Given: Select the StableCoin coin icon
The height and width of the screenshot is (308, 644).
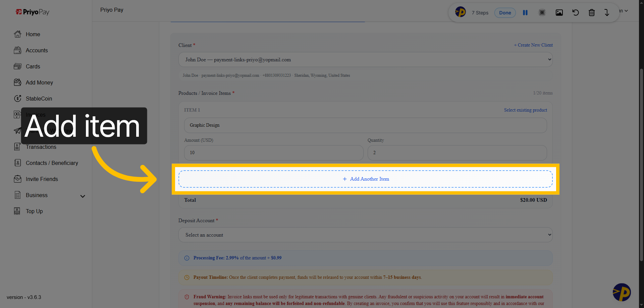Looking at the screenshot, I should (18, 98).
